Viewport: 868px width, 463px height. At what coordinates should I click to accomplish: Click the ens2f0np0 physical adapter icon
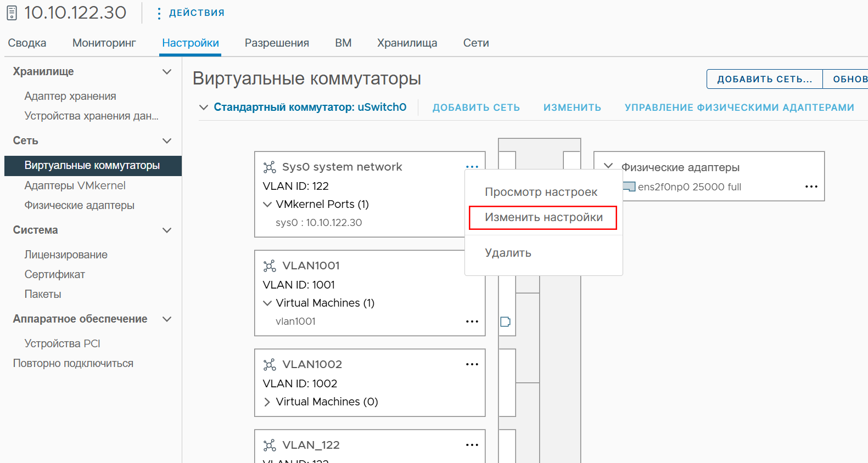[629, 187]
